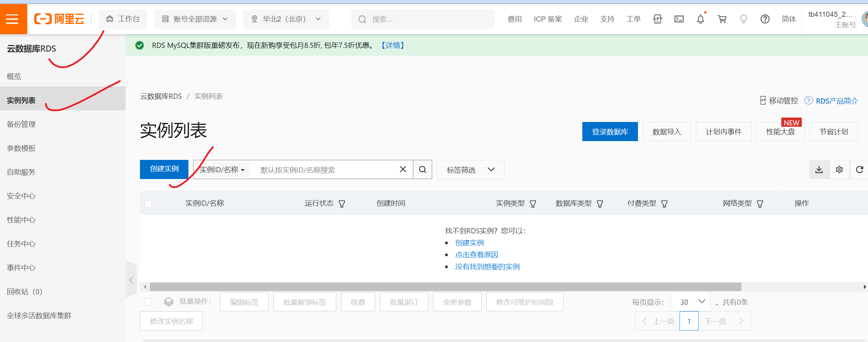Toggle the select-all checkbox in table header

coord(148,204)
